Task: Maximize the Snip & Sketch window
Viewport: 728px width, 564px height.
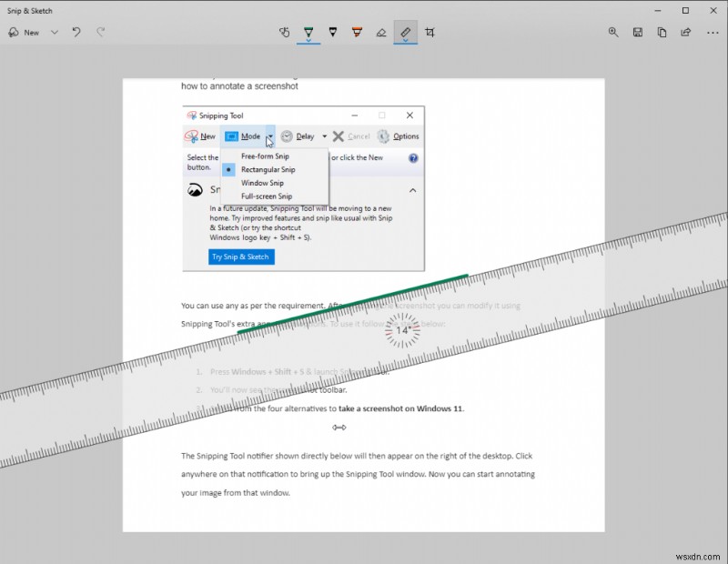Action: point(685,10)
